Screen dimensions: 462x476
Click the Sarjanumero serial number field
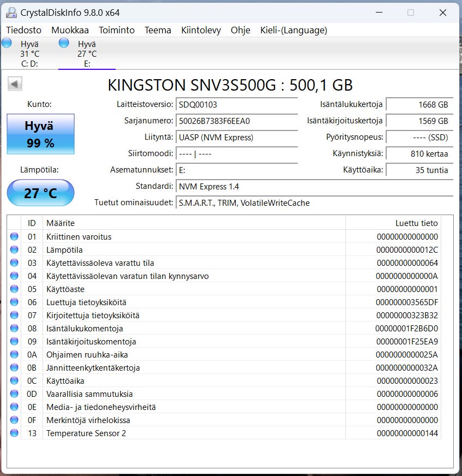pyautogui.click(x=237, y=121)
